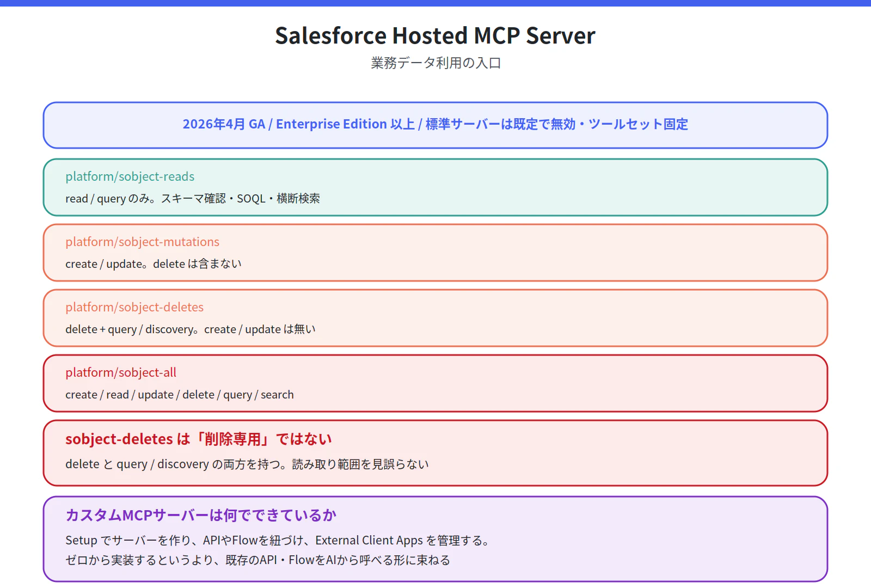Click the platform/sobject-mutations heading

(x=142, y=242)
